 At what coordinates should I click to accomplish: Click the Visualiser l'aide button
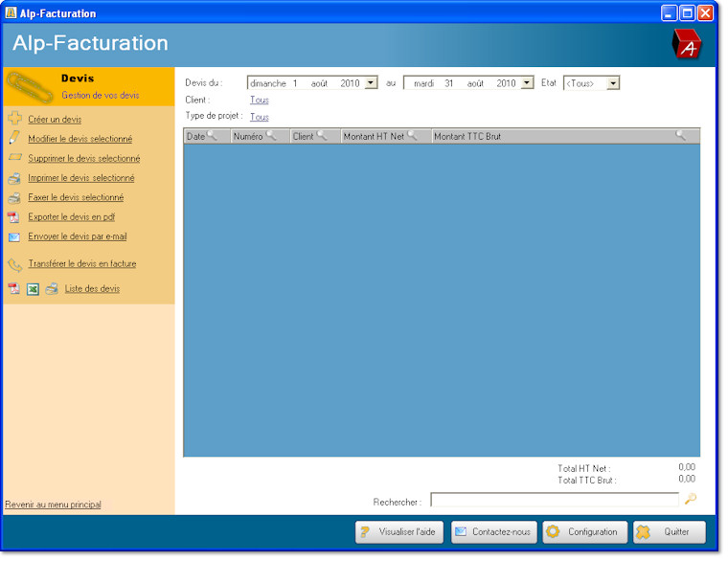coord(399,531)
